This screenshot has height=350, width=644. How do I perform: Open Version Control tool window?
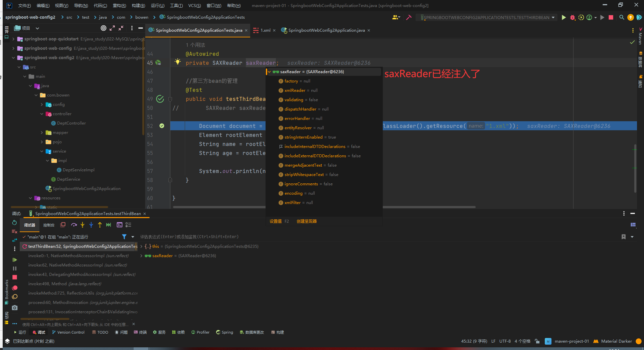tap(68, 332)
